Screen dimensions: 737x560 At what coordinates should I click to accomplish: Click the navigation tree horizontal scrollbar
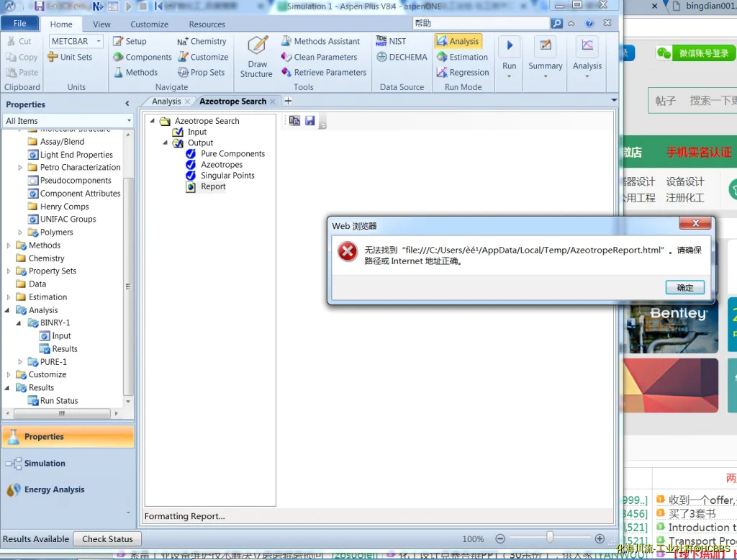click(62, 414)
